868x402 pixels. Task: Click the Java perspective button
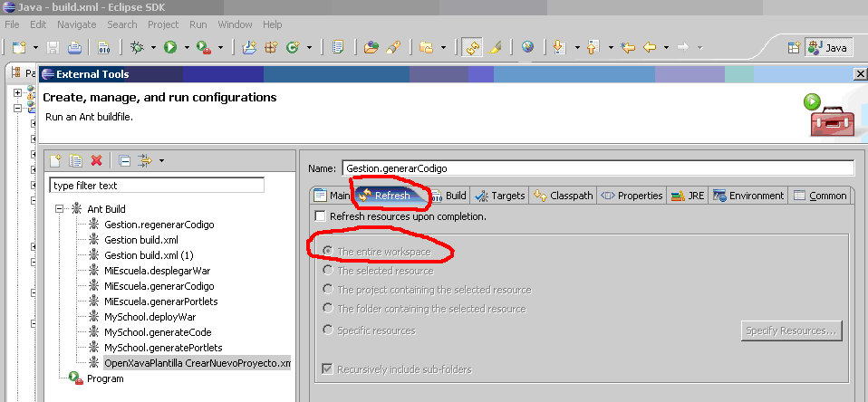(829, 48)
